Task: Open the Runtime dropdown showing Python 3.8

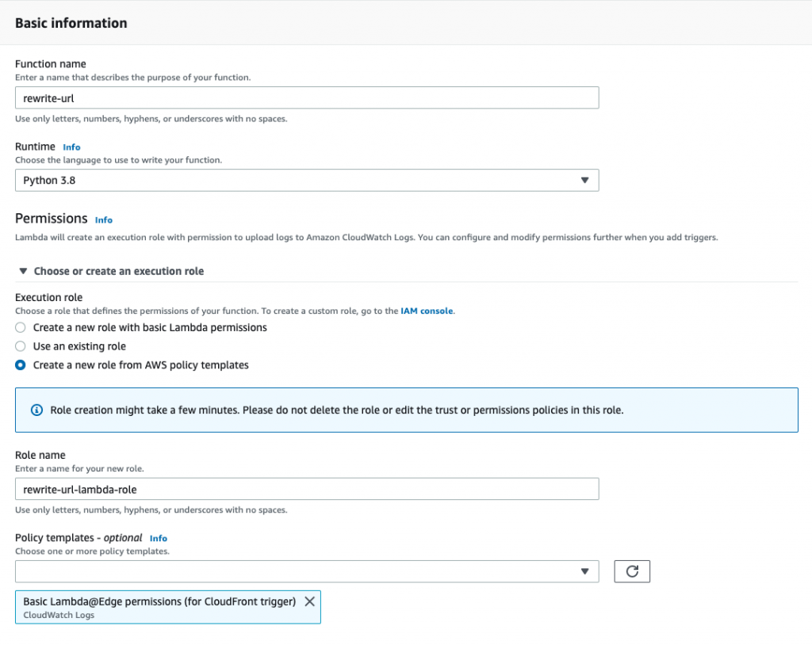Action: (x=306, y=180)
